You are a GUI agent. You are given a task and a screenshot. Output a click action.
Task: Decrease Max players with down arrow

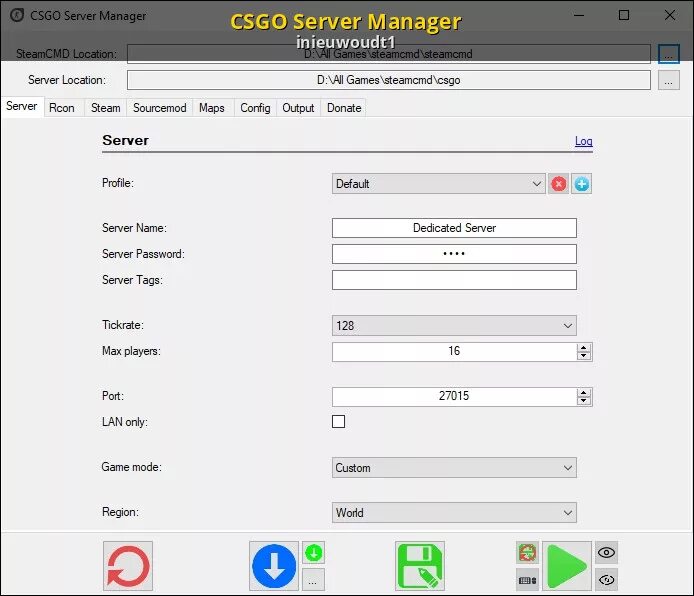coord(584,356)
